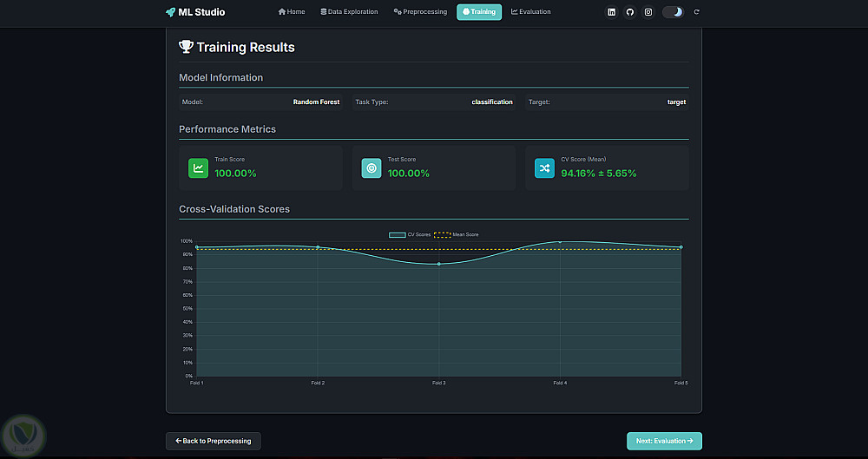Click the trophy icon beside Training Results
The height and width of the screenshot is (459, 868).
click(186, 47)
